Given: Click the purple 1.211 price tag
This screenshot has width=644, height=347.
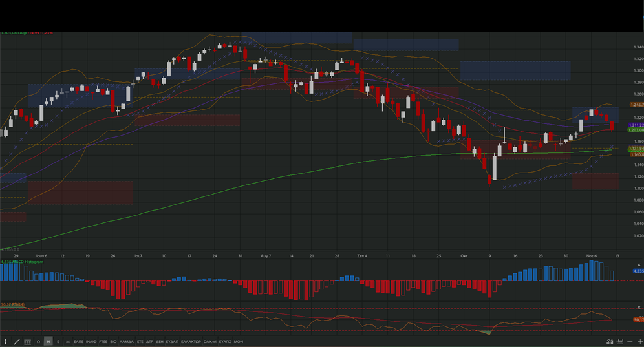Looking at the screenshot, I should pyautogui.click(x=636, y=125).
